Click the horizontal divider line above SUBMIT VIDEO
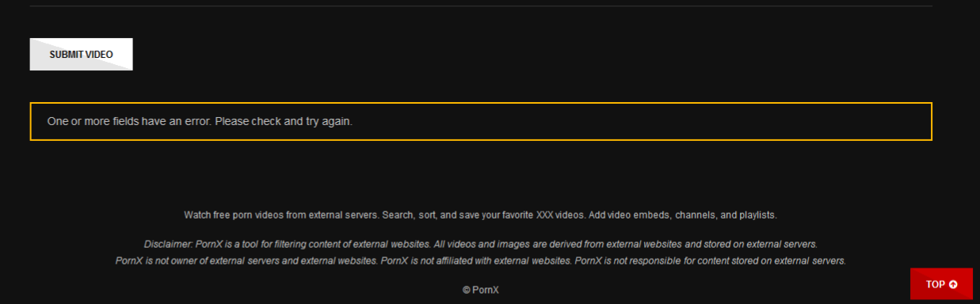980x304 pixels. tap(481, 6)
